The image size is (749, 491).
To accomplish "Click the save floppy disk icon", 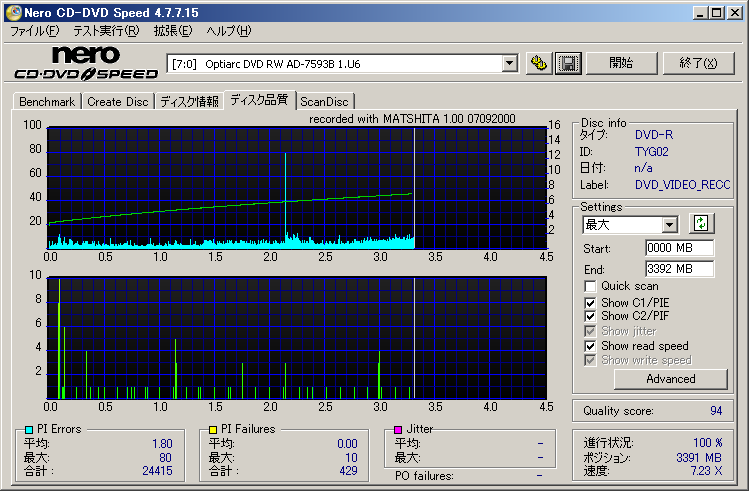I will (x=568, y=63).
